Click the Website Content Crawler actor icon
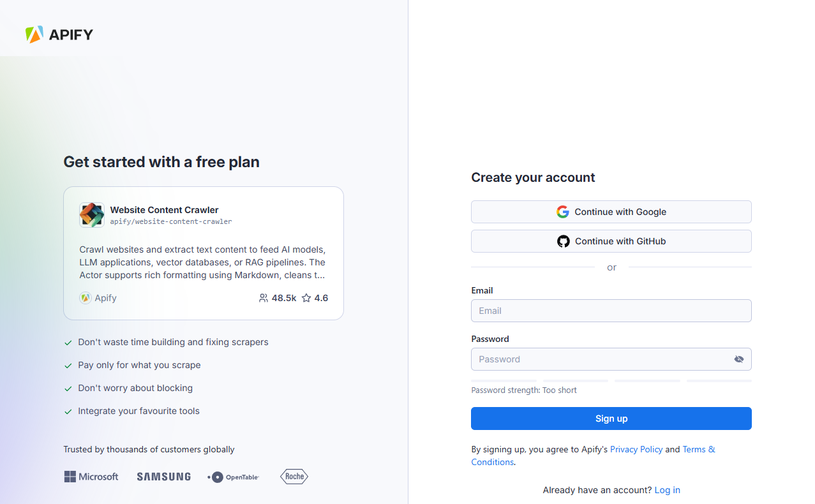This screenshot has height=504, width=815. 92,215
